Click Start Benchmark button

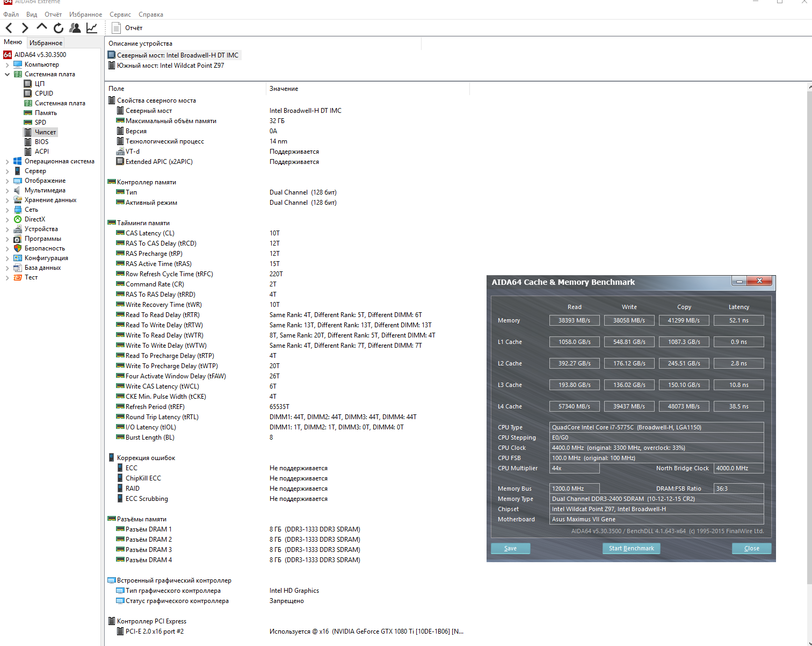click(x=632, y=548)
